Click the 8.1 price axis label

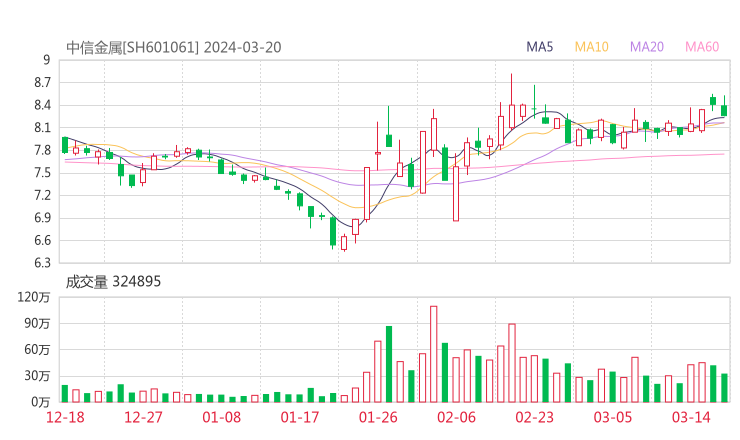(42, 128)
